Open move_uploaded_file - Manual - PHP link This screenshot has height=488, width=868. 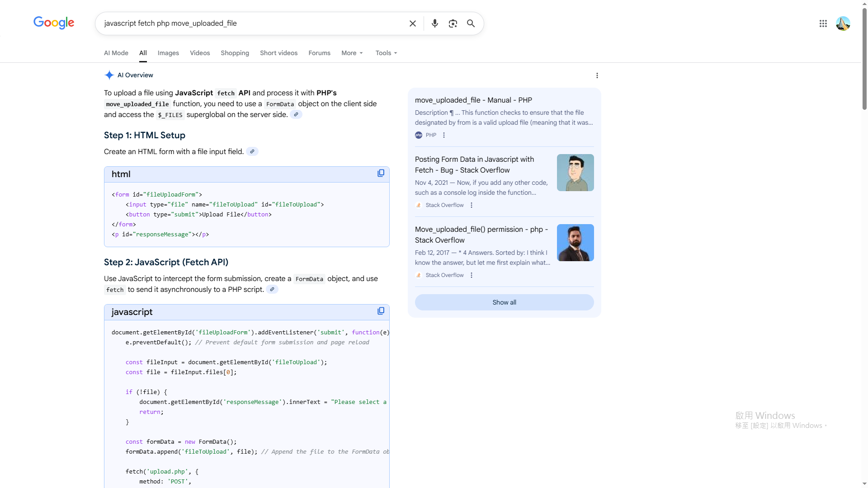click(473, 100)
